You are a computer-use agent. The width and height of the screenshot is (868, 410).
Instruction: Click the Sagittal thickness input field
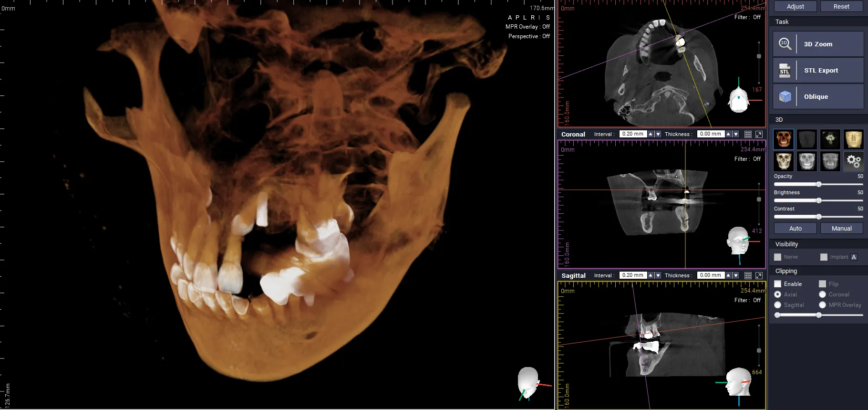coord(711,275)
